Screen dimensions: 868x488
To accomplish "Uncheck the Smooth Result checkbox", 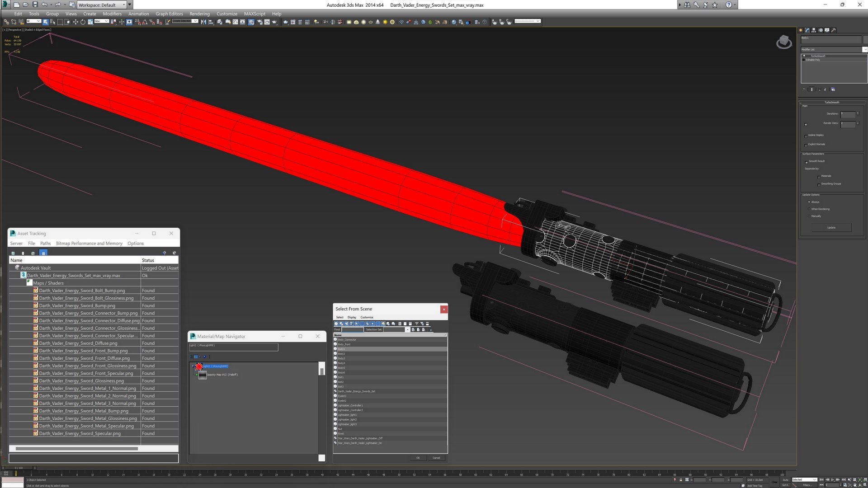I will click(x=806, y=162).
